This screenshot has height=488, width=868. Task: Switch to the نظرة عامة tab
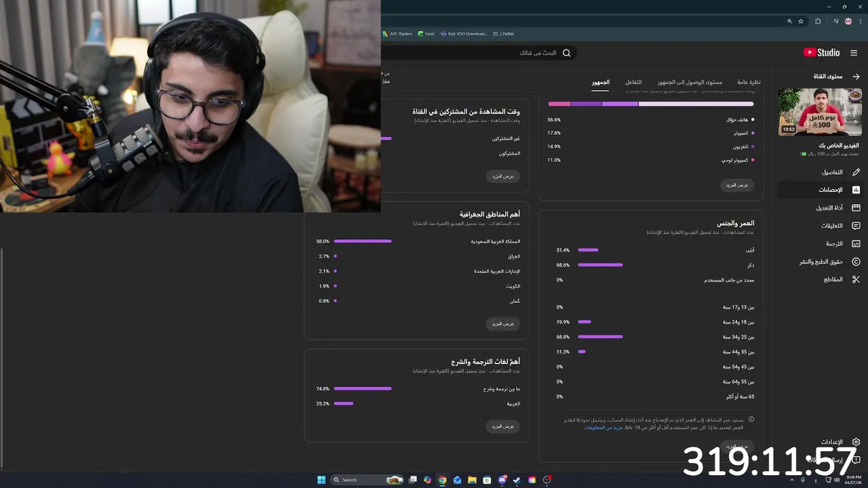click(x=749, y=82)
